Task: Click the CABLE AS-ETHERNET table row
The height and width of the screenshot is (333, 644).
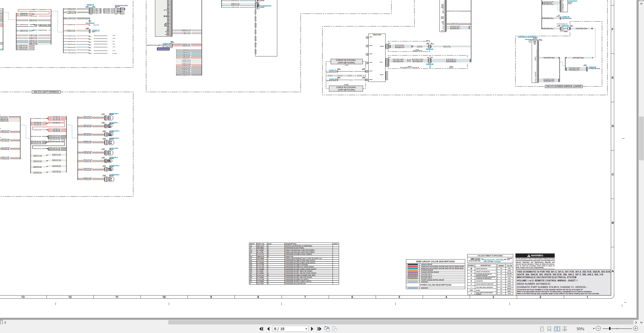Action: 294,258
